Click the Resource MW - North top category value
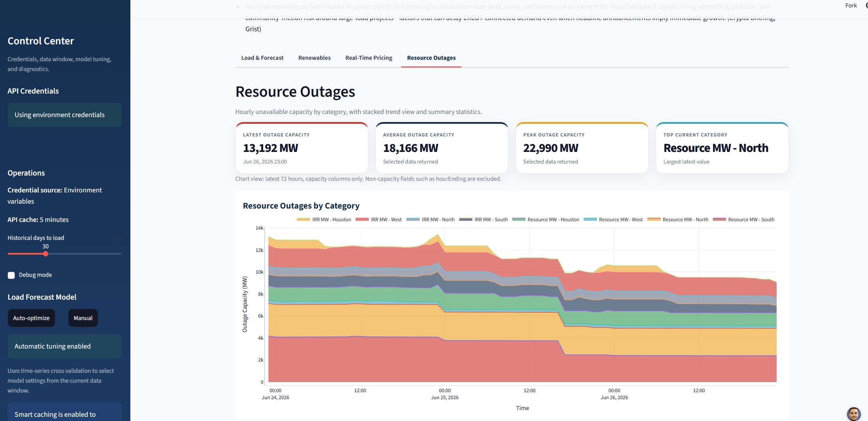This screenshot has width=868, height=421. [716, 148]
